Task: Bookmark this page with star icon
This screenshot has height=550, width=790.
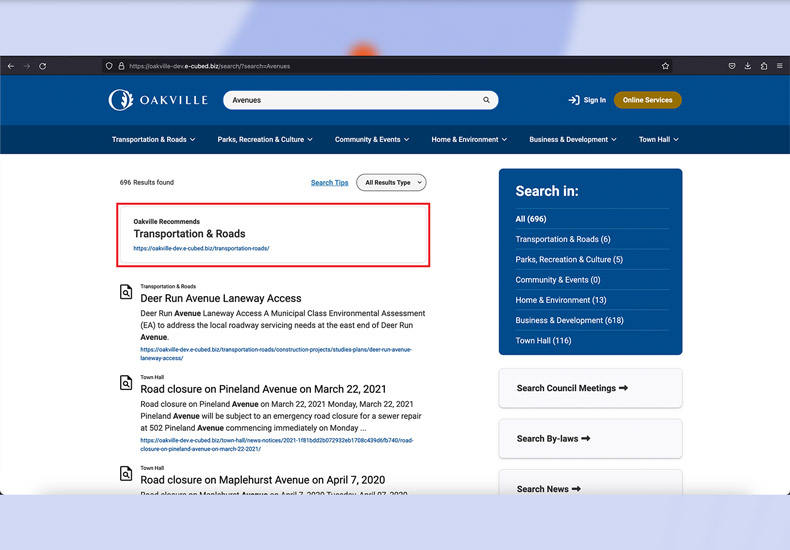Action: tap(665, 66)
